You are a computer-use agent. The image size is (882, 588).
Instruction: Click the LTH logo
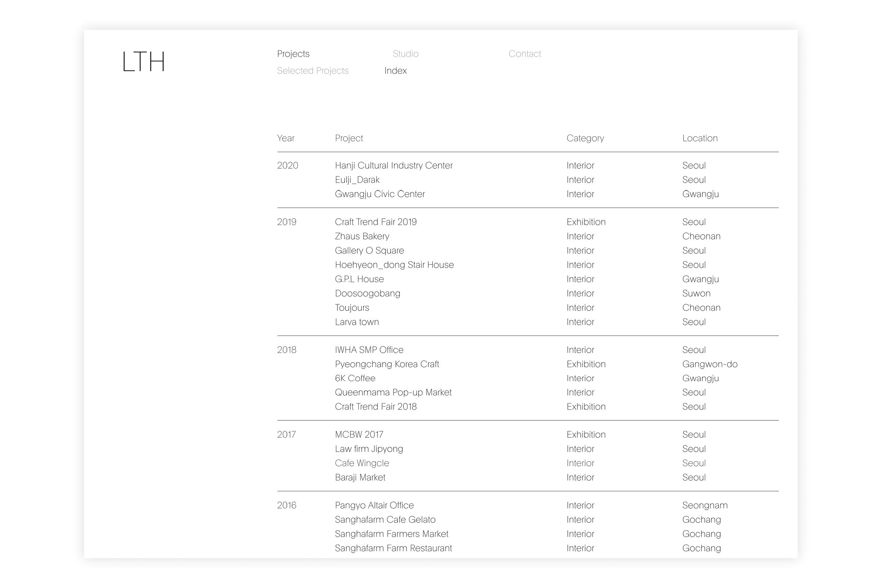coord(143,61)
